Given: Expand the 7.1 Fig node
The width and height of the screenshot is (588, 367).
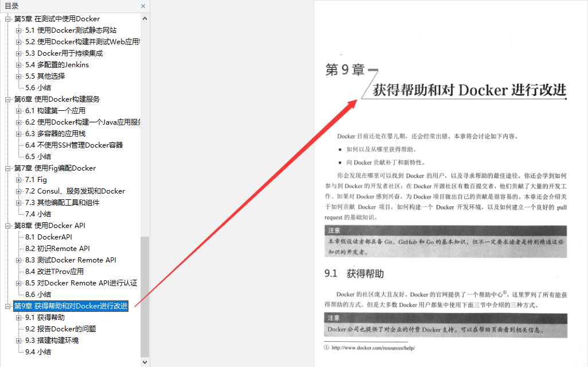Looking at the screenshot, I should [x=19, y=180].
